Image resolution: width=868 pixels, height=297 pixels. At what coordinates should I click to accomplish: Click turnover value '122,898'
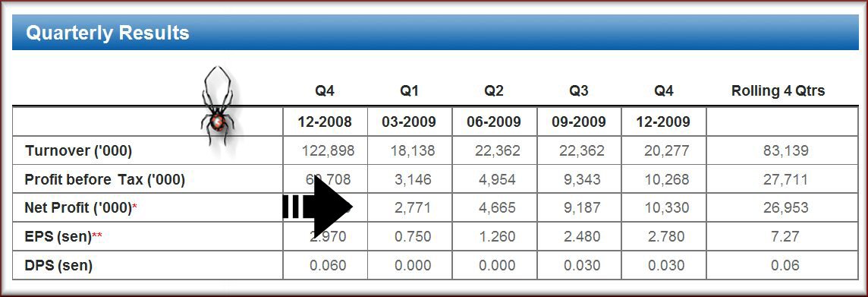click(329, 150)
